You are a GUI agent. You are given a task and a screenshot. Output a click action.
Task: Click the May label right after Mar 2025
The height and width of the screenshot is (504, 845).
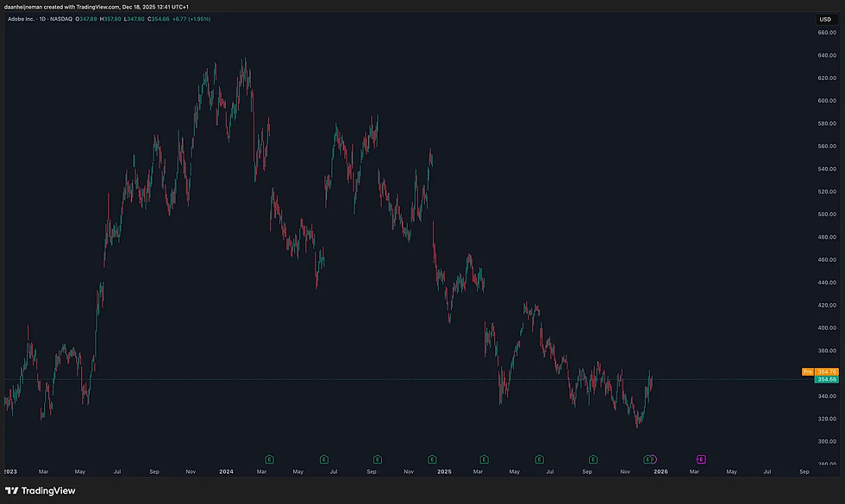tap(515, 472)
